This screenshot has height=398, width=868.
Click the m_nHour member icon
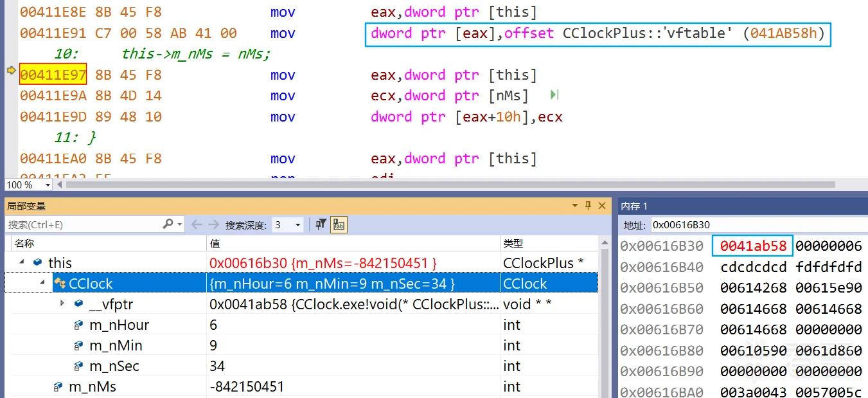(78, 325)
